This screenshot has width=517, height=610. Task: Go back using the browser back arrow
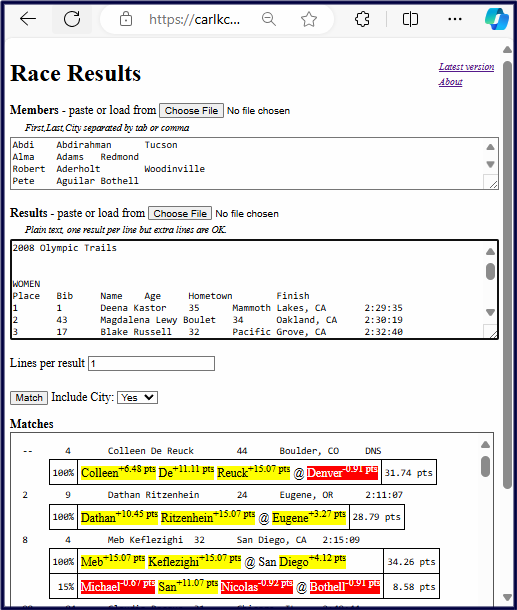[x=28, y=19]
